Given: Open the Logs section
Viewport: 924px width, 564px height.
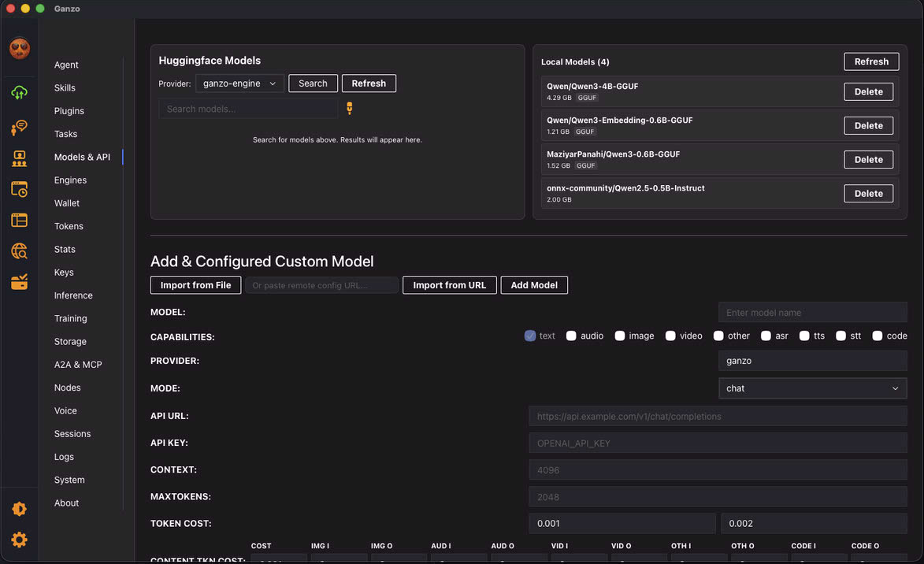Looking at the screenshot, I should [64, 457].
